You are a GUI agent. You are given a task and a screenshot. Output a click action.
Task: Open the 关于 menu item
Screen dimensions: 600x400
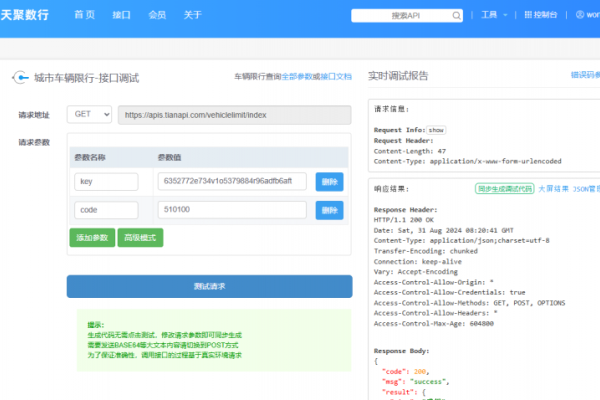(192, 15)
